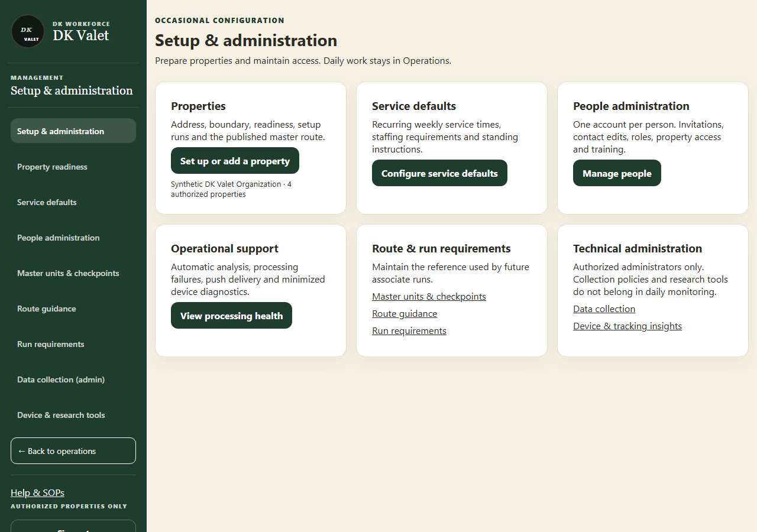Click 'Recurring weekly service times' description
Screen dimensions: 757x532
coord(445,137)
